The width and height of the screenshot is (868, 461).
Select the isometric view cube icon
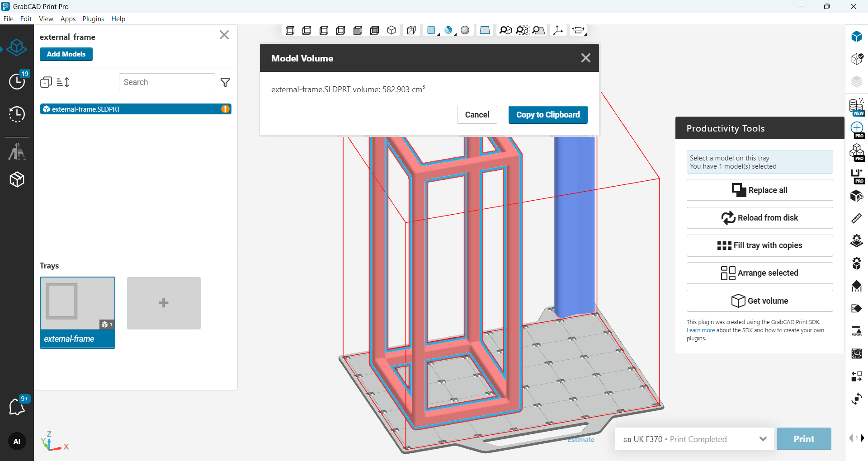pos(392,30)
